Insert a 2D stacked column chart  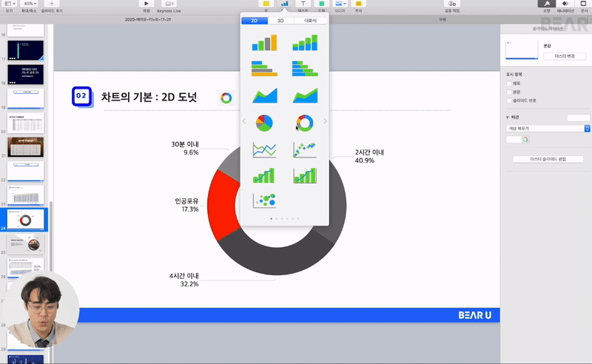[x=305, y=43]
